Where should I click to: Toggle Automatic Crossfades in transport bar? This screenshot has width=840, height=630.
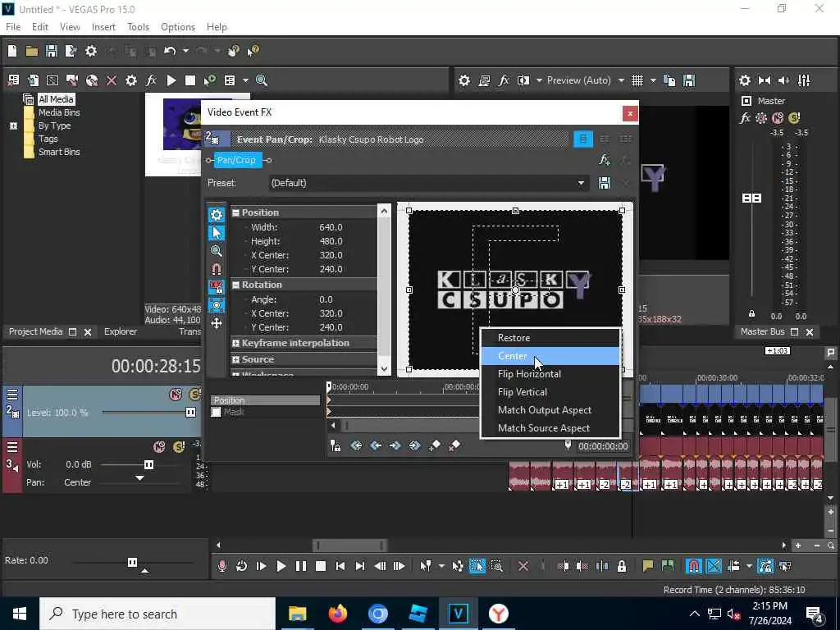(714, 566)
